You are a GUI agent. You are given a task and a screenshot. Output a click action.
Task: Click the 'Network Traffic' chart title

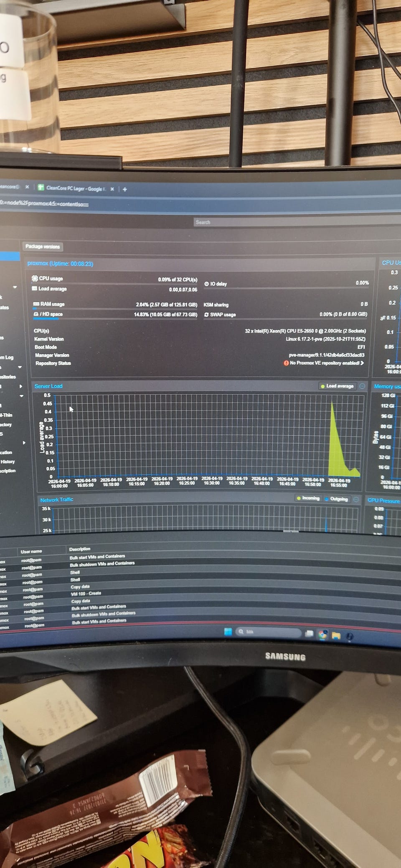pos(56,500)
